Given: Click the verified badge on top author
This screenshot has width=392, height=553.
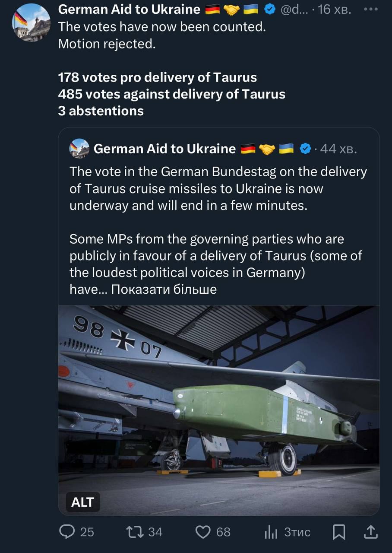Looking at the screenshot, I should point(270,9).
